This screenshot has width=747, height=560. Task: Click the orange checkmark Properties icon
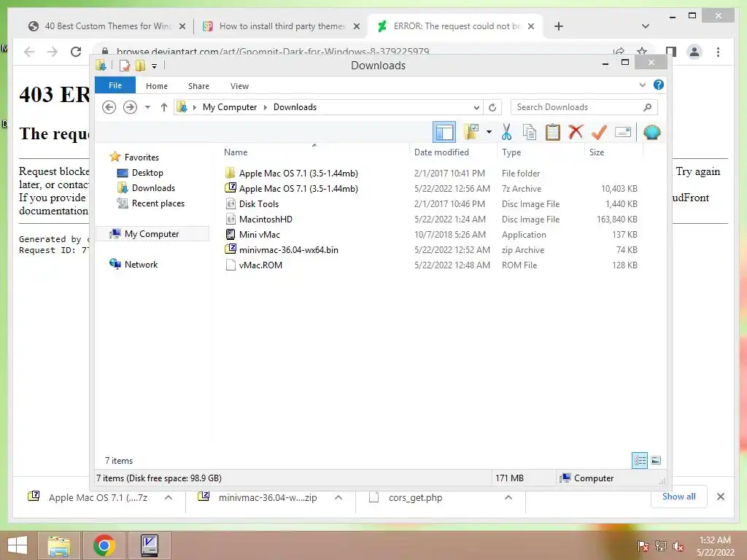click(599, 132)
